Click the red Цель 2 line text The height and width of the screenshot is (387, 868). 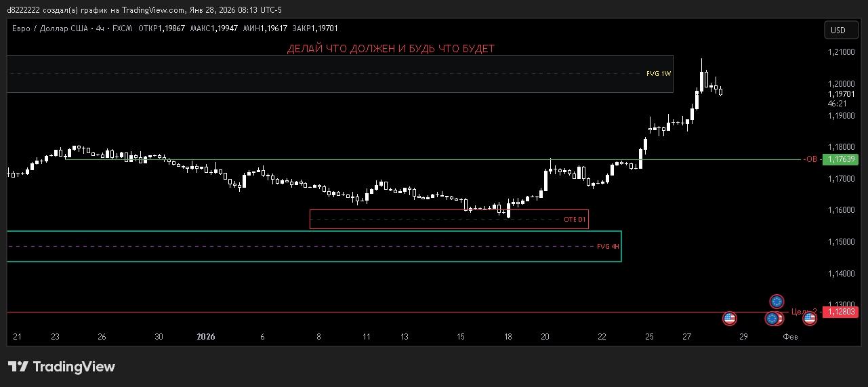coord(803,312)
